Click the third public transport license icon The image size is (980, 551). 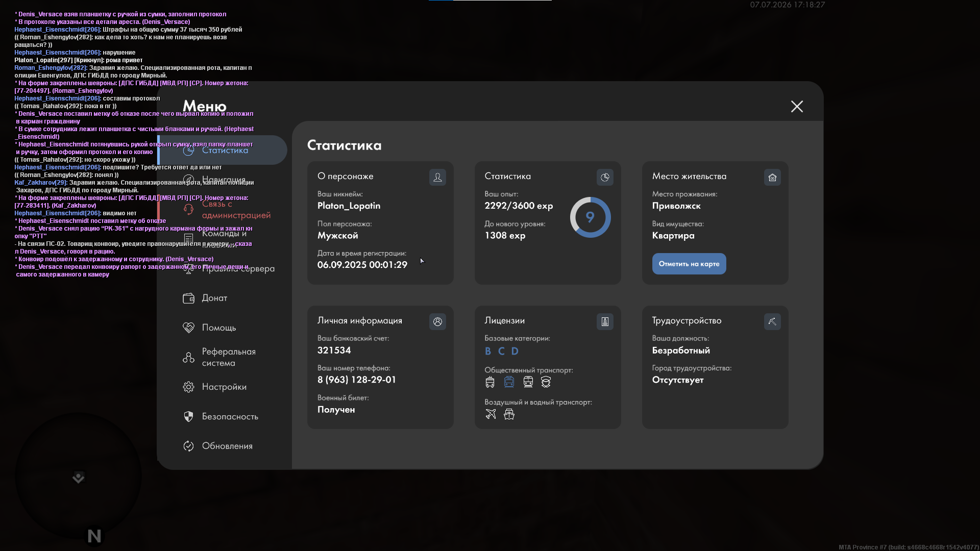click(528, 382)
